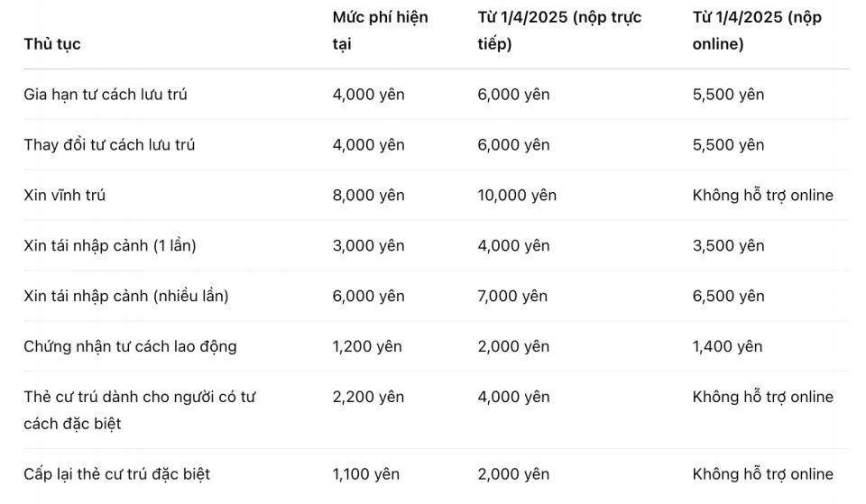Select the '8,000 yên' current fee cell
Screen dimensions: 866x504
[x=368, y=196]
